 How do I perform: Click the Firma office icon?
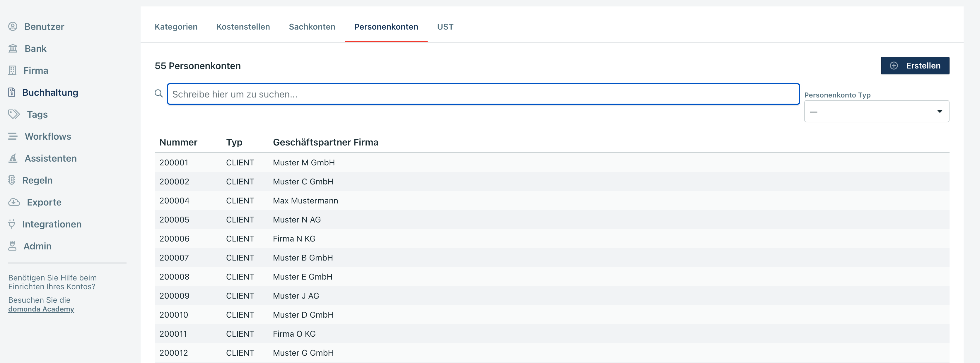[13, 71]
